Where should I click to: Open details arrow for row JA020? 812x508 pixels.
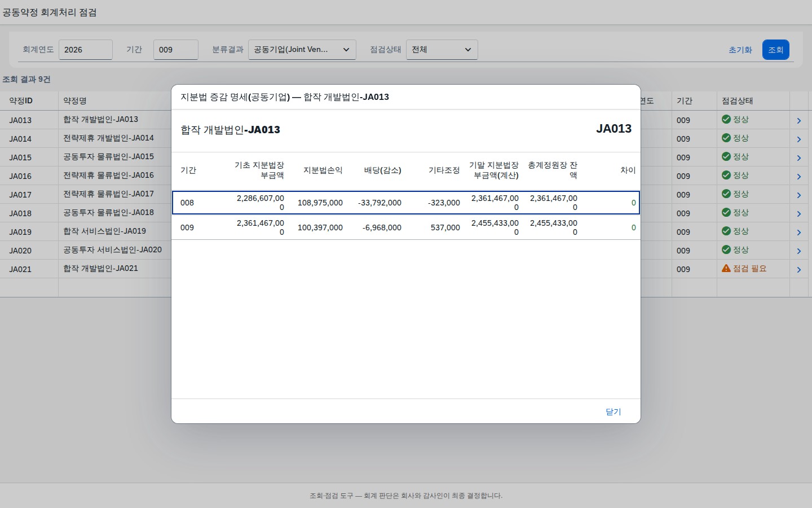pyautogui.click(x=799, y=251)
